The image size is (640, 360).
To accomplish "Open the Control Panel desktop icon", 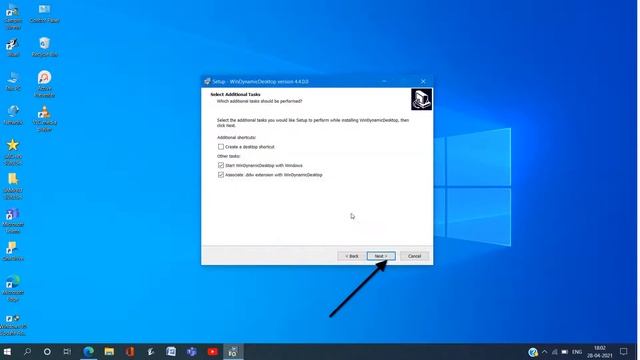I will pos(44,13).
